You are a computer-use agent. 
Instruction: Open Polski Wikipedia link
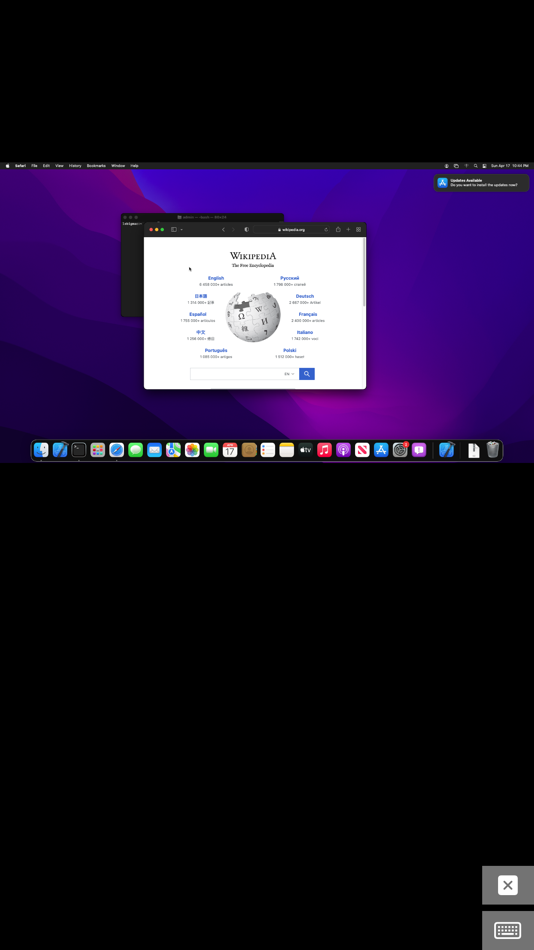pyautogui.click(x=290, y=351)
